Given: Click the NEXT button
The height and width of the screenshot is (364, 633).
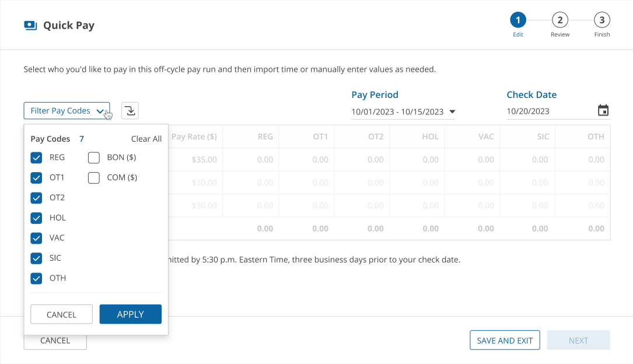Looking at the screenshot, I should pos(579,341).
